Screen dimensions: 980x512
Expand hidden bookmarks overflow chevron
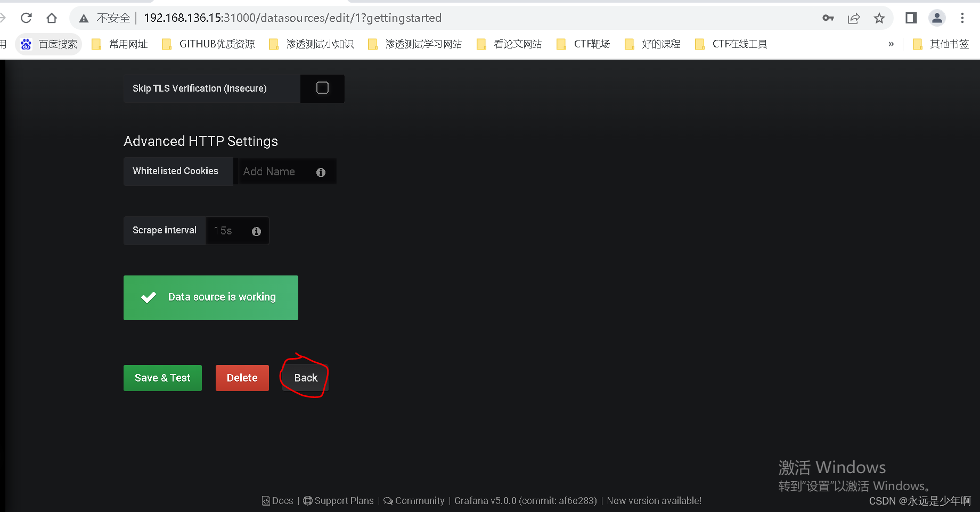coord(891,44)
